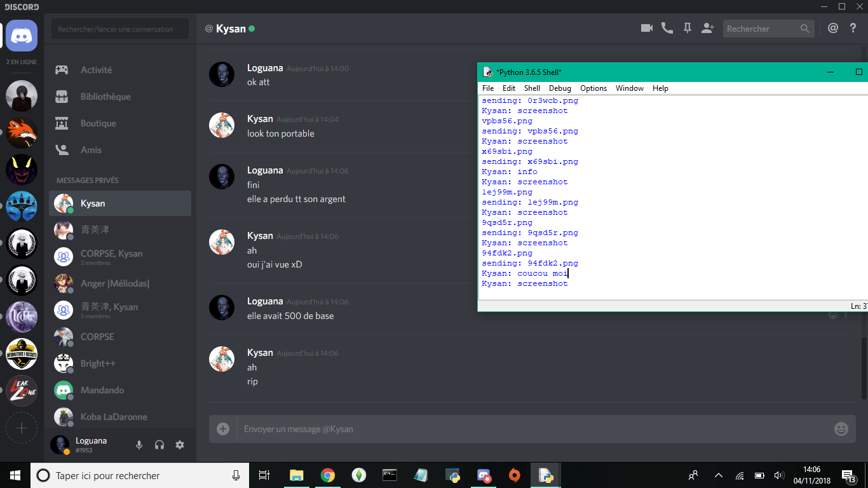Click the message 'elle avait 500 de base'
This screenshot has width=868, height=488.
click(290, 316)
